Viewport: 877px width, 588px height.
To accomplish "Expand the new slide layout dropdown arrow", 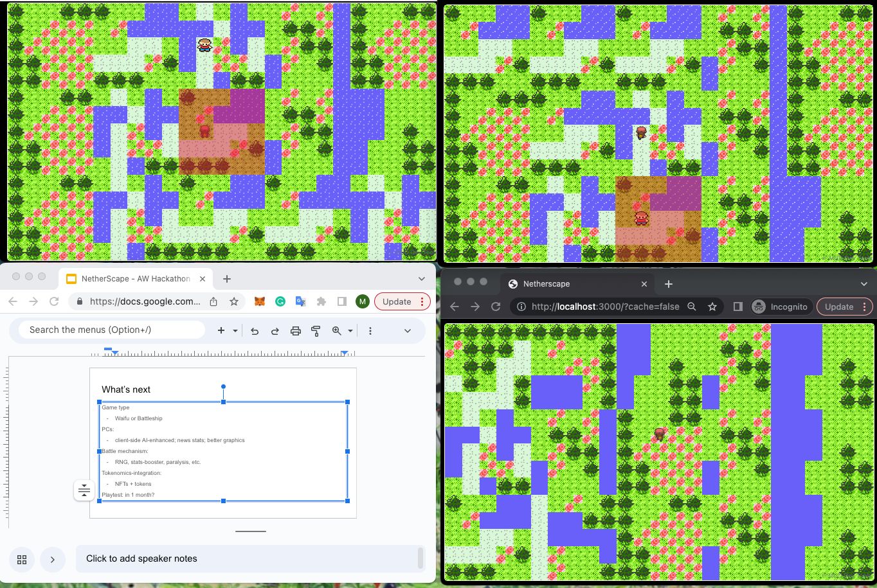I will (235, 330).
